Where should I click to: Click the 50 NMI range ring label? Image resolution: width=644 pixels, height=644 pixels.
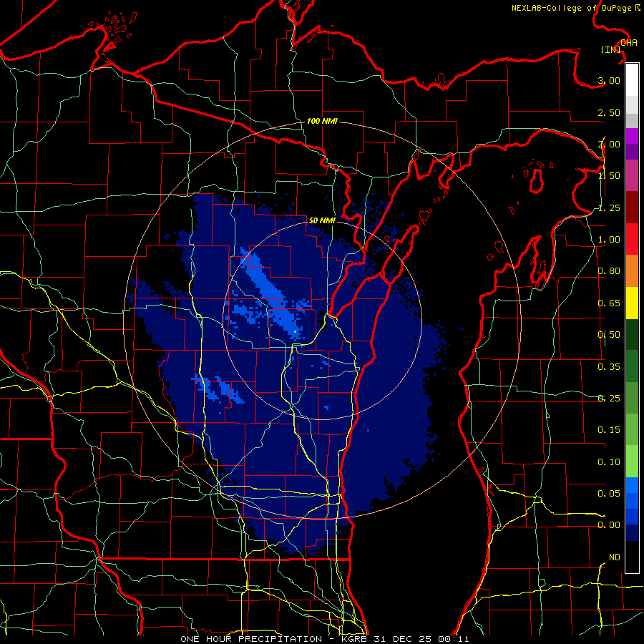322,220
